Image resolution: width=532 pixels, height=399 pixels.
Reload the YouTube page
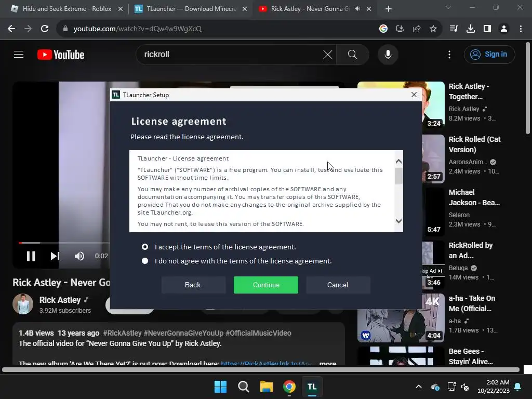click(45, 29)
